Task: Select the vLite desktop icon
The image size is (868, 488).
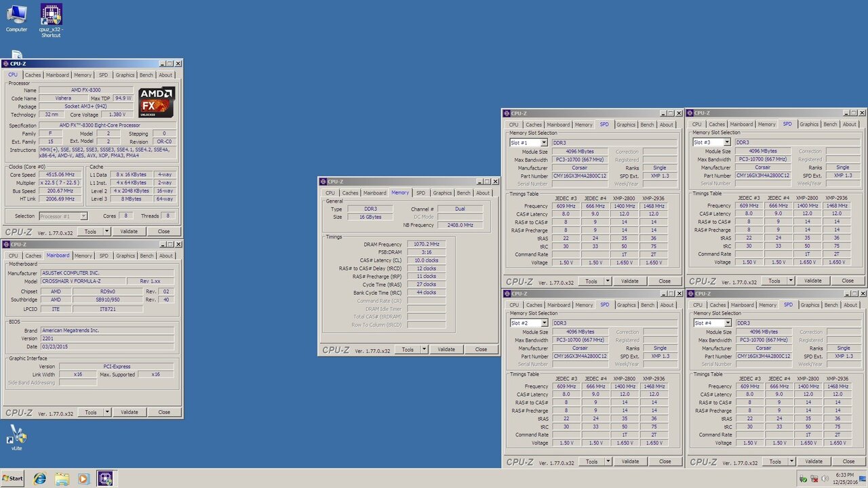Action: point(16,436)
